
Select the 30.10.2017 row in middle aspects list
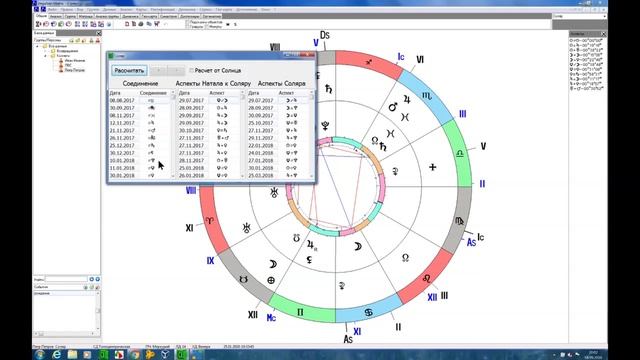(209, 131)
